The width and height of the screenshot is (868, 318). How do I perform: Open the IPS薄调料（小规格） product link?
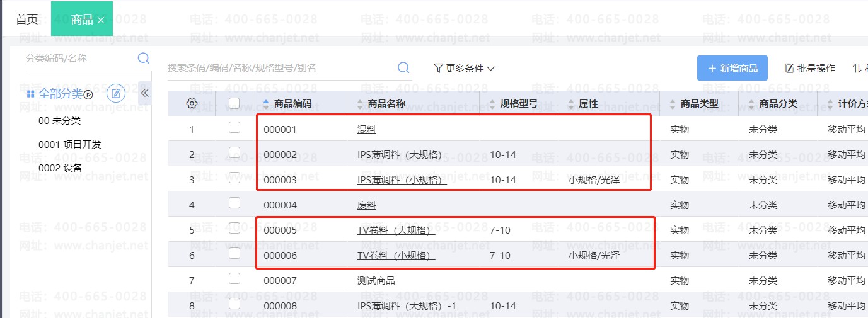pyautogui.click(x=402, y=180)
